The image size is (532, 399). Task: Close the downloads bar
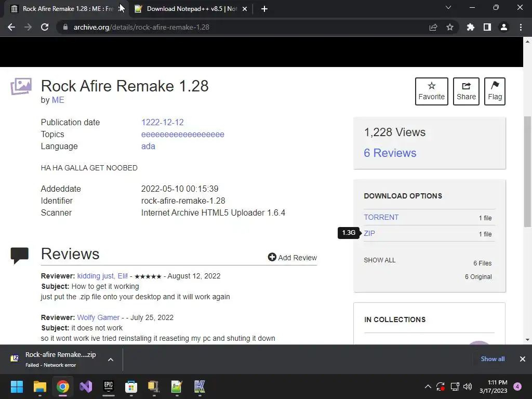(523, 359)
